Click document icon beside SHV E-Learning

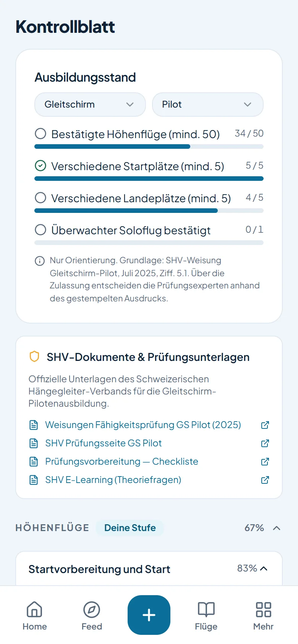pyautogui.click(x=34, y=480)
